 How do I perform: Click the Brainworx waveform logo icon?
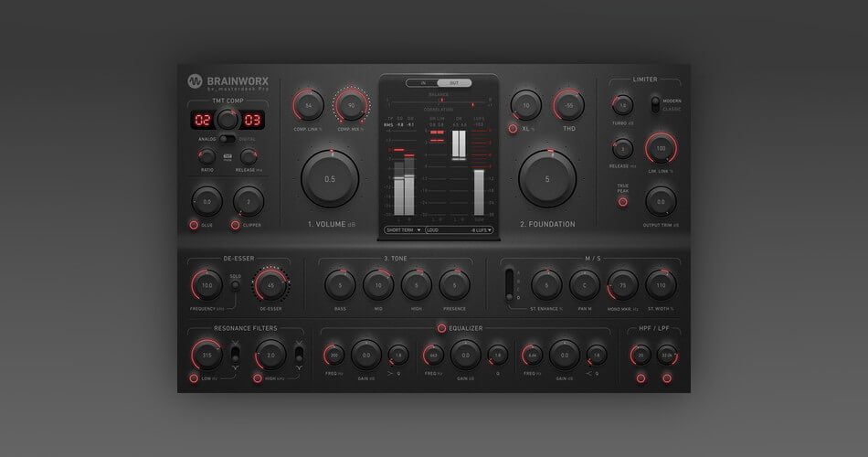(195, 81)
